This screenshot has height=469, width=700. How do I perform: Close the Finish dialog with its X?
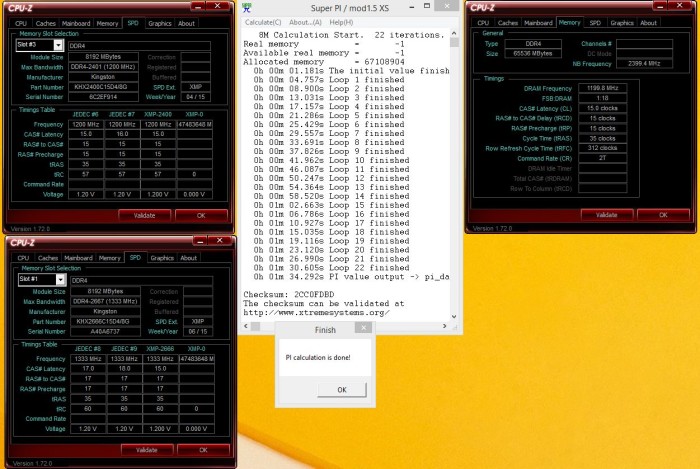[x=363, y=328]
